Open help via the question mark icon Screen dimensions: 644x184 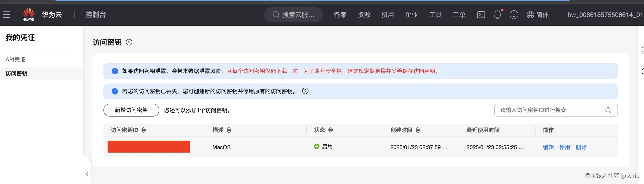coord(514,14)
